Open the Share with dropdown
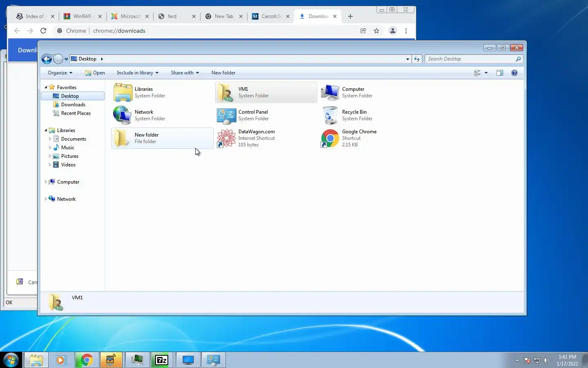588x368 pixels. [x=185, y=73]
